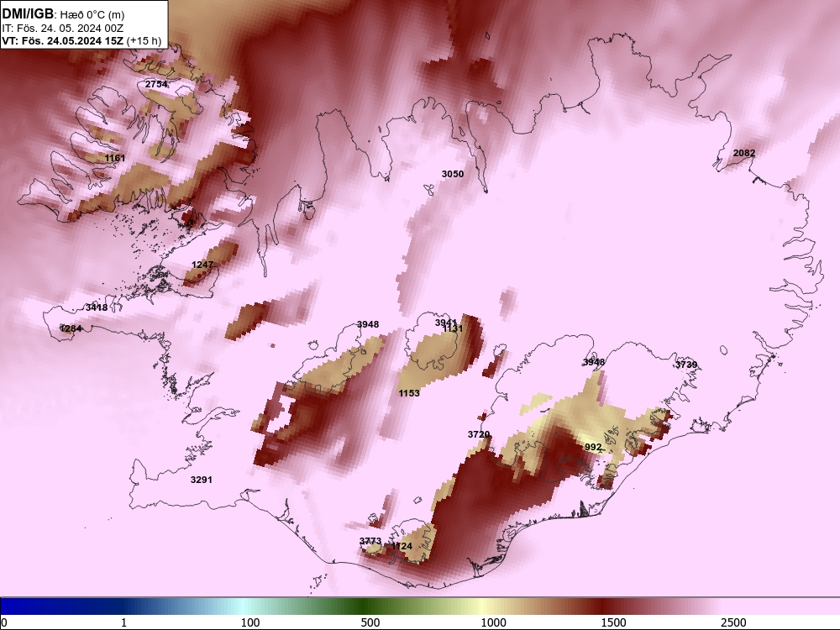Screen dimensions: 840x630
Task: Select the 2082 height label
Action: coord(744,153)
